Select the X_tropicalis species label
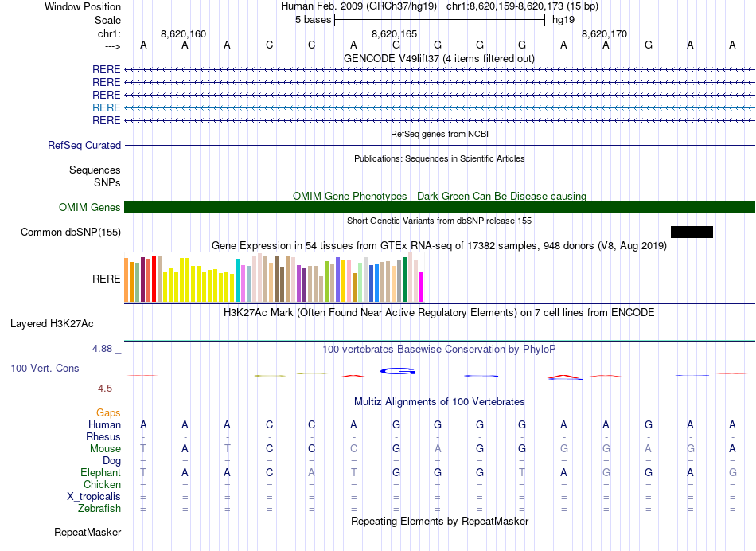This screenshot has height=551, width=756. click(x=94, y=497)
